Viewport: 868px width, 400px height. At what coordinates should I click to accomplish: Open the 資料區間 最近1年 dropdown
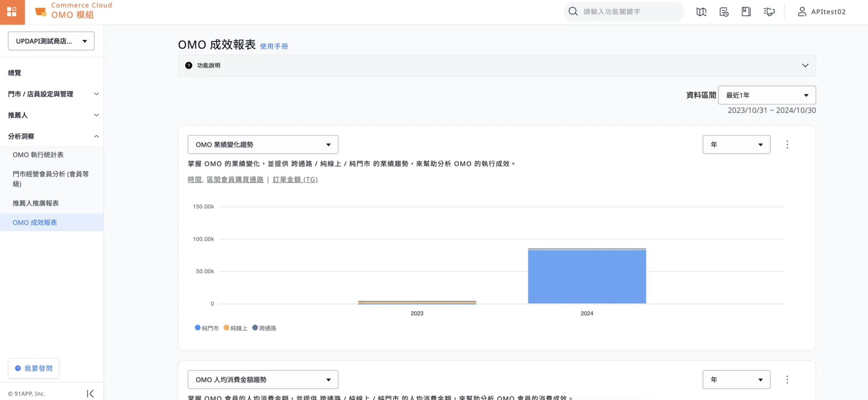click(767, 95)
